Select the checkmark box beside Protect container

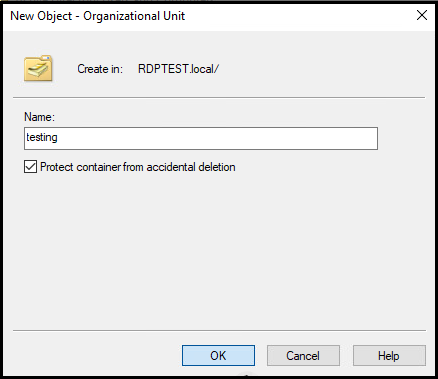pyautogui.click(x=30, y=166)
